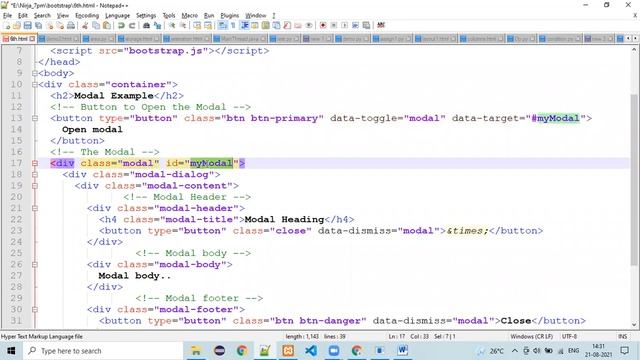The width and height of the screenshot is (640, 360).
Task: Toggle the Indent Guide toolbar button
Action: [244, 25]
